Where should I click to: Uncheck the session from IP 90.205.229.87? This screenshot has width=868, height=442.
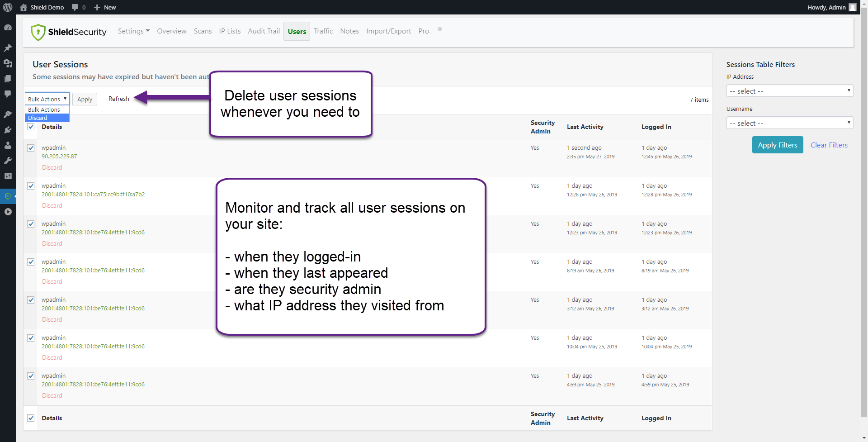[31, 148]
